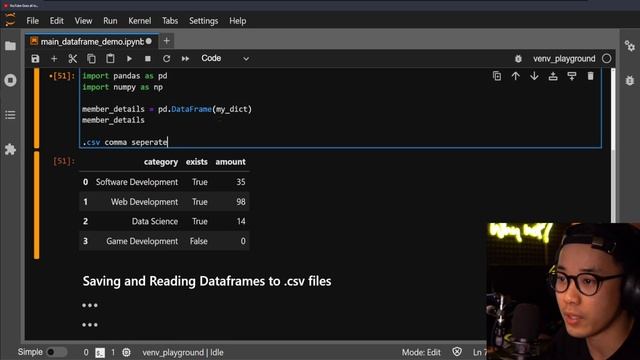Copy the selected cell via toolbar icon
This screenshot has width=640, height=360.
[x=91, y=59]
